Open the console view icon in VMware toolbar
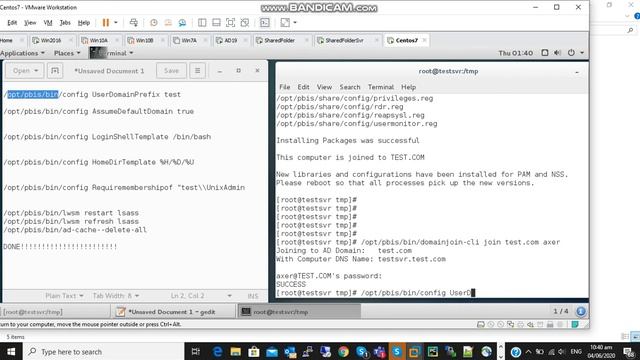Screen dimensions: 640x360 (265, 23)
